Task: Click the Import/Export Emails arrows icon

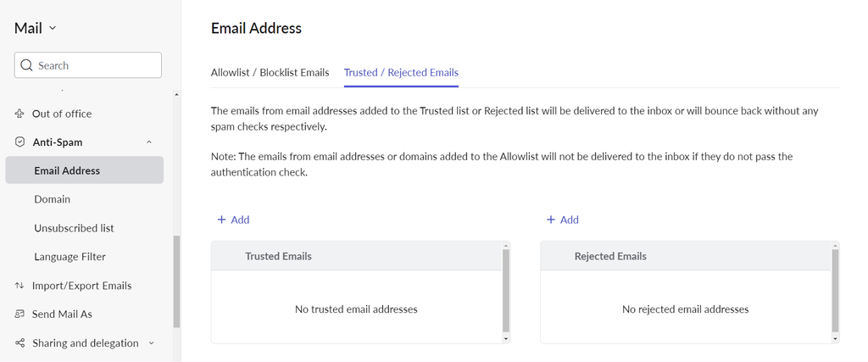Action: tap(19, 286)
